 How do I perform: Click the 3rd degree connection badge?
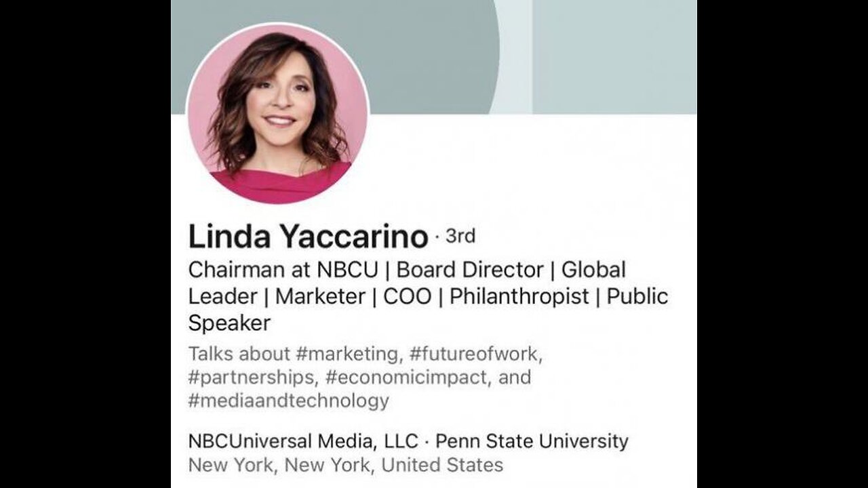click(460, 237)
